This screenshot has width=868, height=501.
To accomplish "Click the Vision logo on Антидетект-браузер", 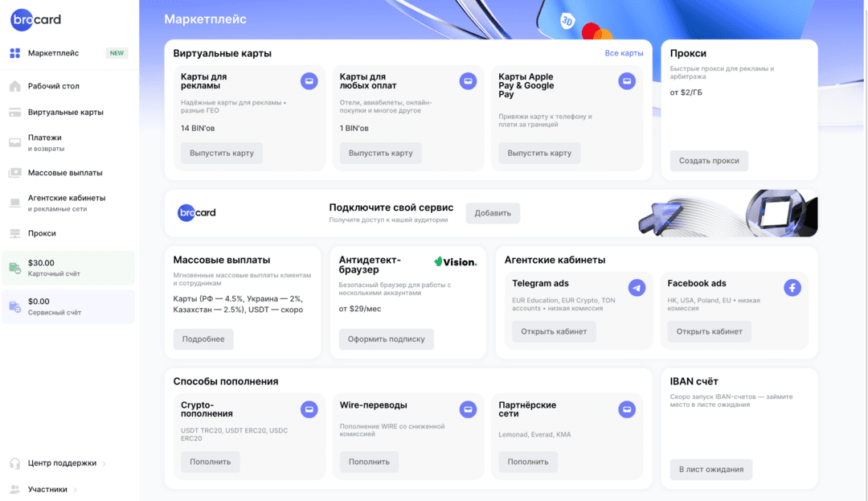I will click(455, 262).
